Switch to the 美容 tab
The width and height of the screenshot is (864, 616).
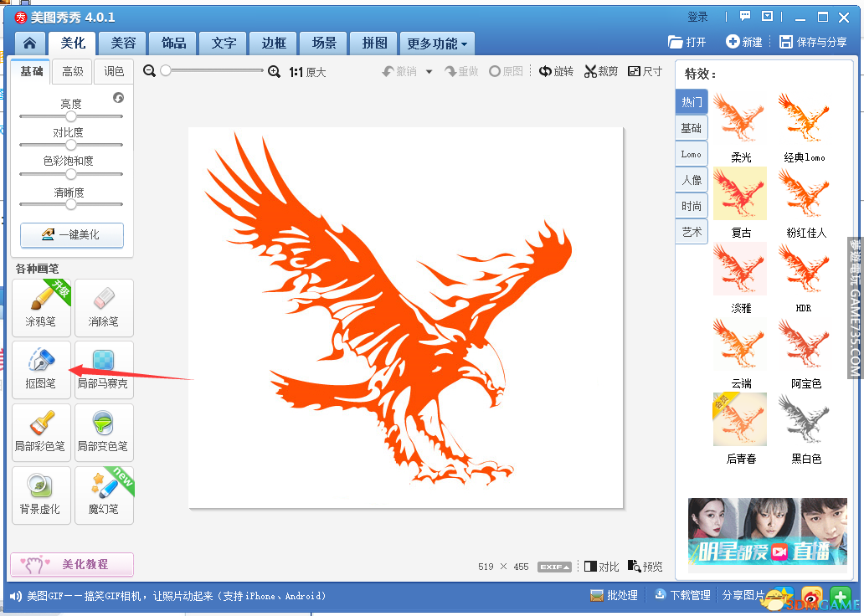click(x=123, y=44)
